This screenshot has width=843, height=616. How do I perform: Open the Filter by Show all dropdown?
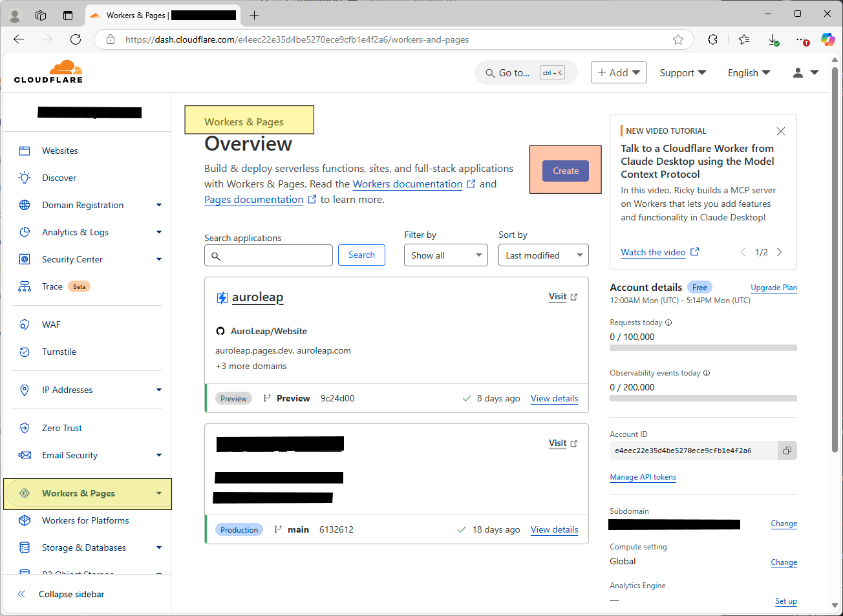click(x=445, y=255)
